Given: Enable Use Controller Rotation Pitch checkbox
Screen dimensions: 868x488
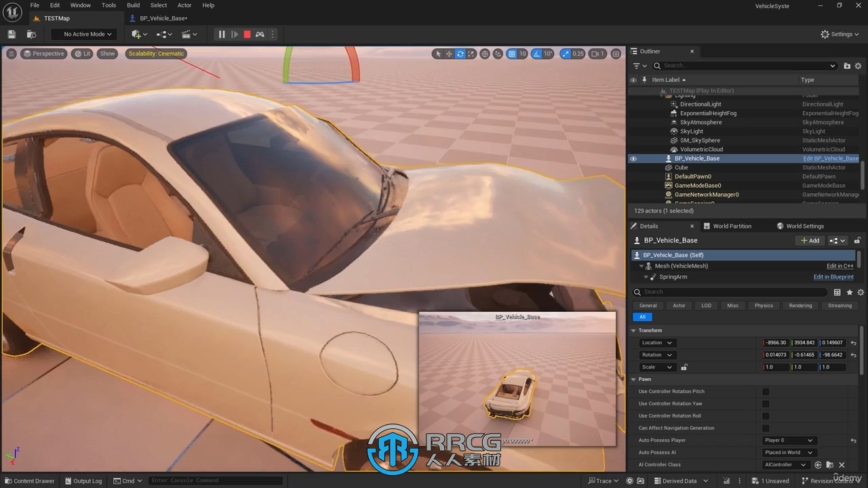Looking at the screenshot, I should click(x=766, y=392).
